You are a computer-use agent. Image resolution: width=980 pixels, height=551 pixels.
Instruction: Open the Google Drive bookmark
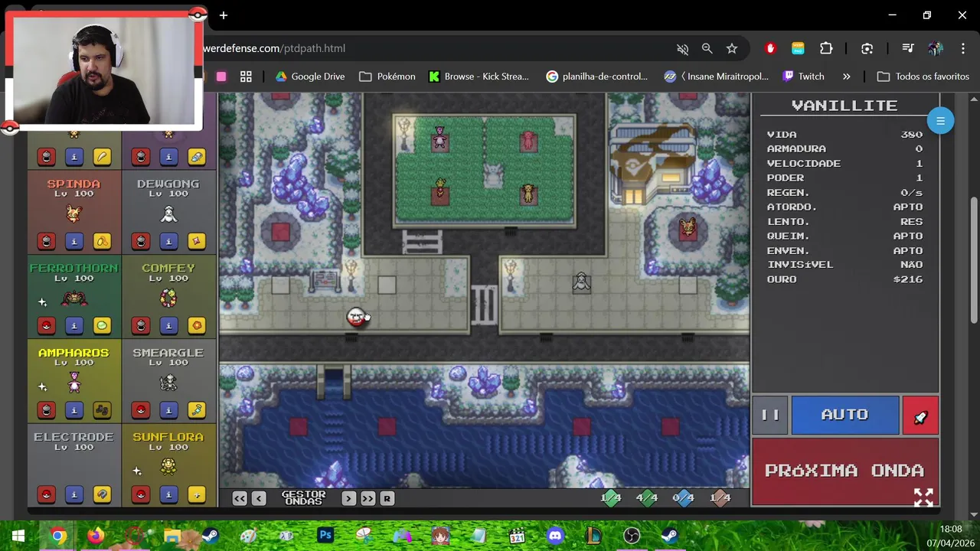pyautogui.click(x=310, y=77)
